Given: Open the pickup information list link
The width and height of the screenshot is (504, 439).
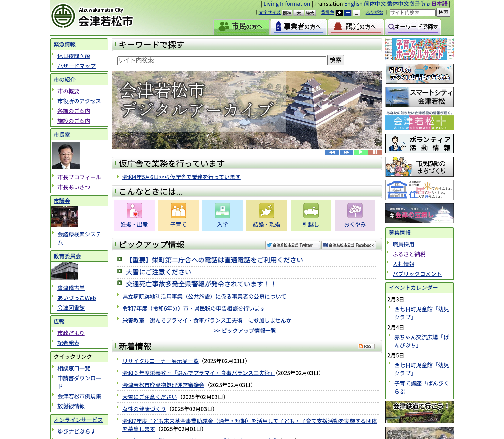Looking at the screenshot, I should 245,331.
